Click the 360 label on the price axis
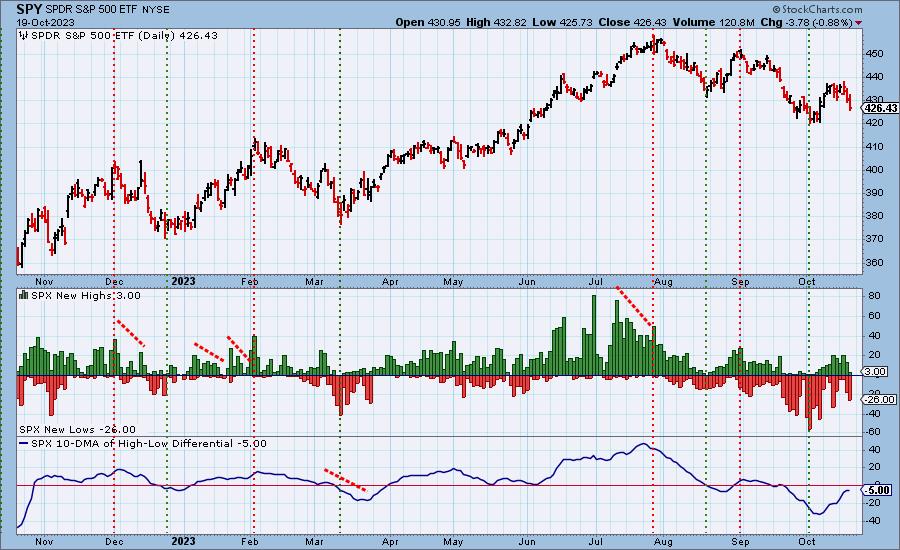Image resolution: width=900 pixels, height=550 pixels. pos(875,262)
